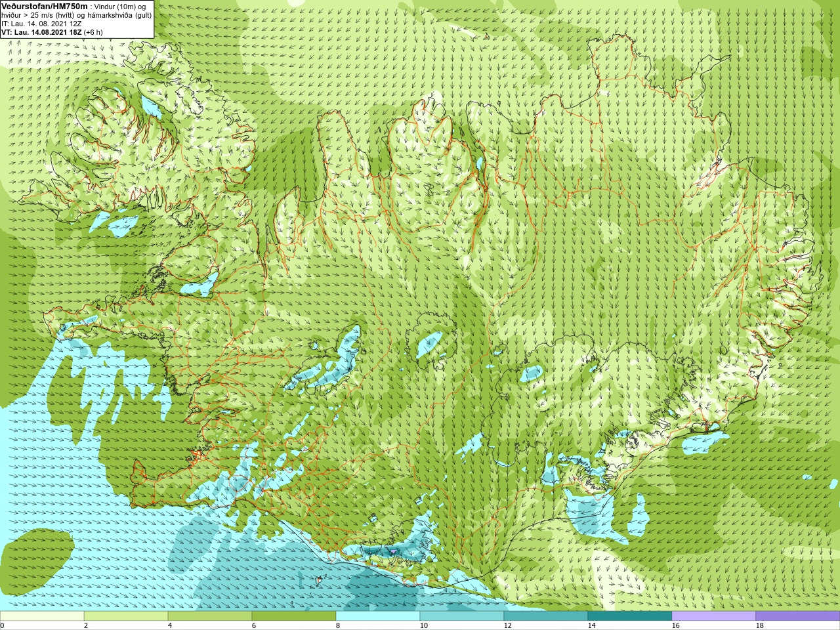Select the dark green 6–8 m/s legend swatch
This screenshot has width=840, height=630.
[294, 616]
